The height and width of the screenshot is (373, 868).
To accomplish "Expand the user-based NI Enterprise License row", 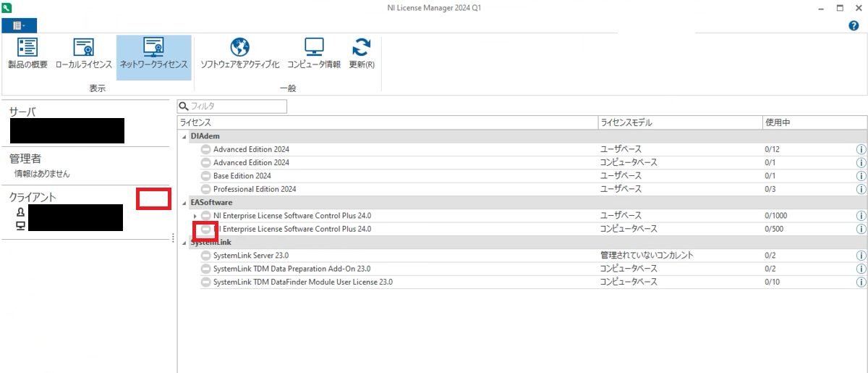I will coord(195,216).
